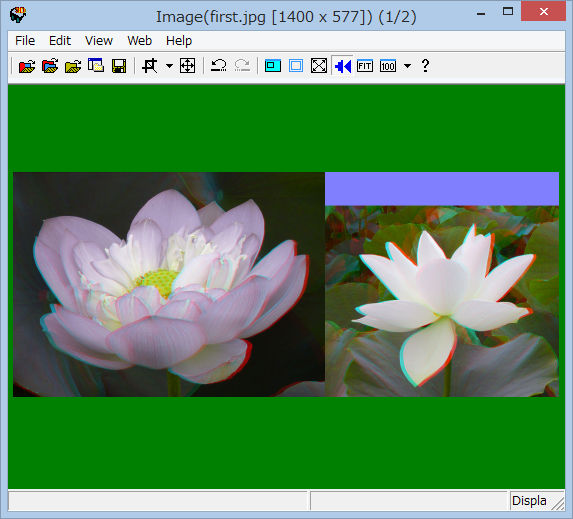The image size is (573, 519).
Task: Toggle the fullscreen crossed-box icon
Action: 319,66
